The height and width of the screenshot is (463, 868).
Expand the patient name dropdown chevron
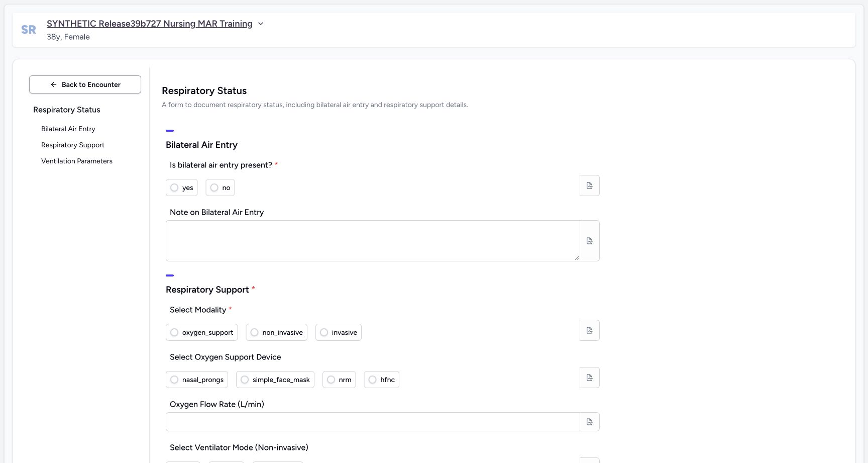[261, 24]
